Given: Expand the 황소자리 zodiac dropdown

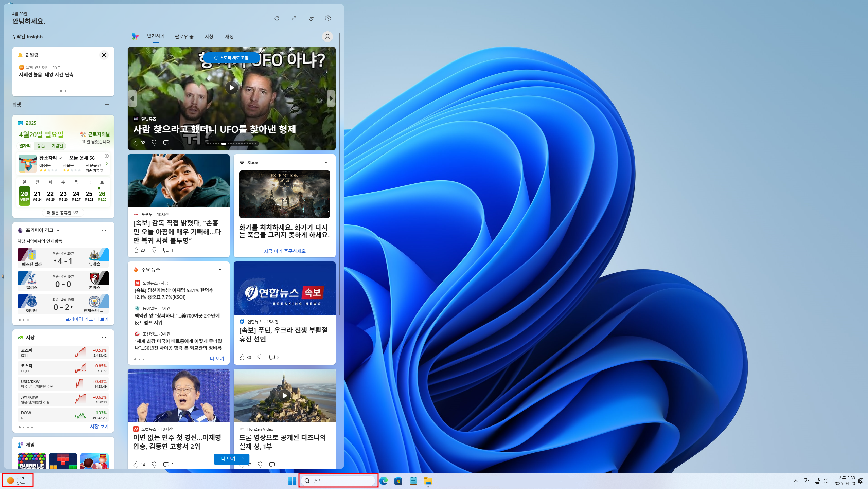Looking at the screenshot, I should click(x=60, y=158).
